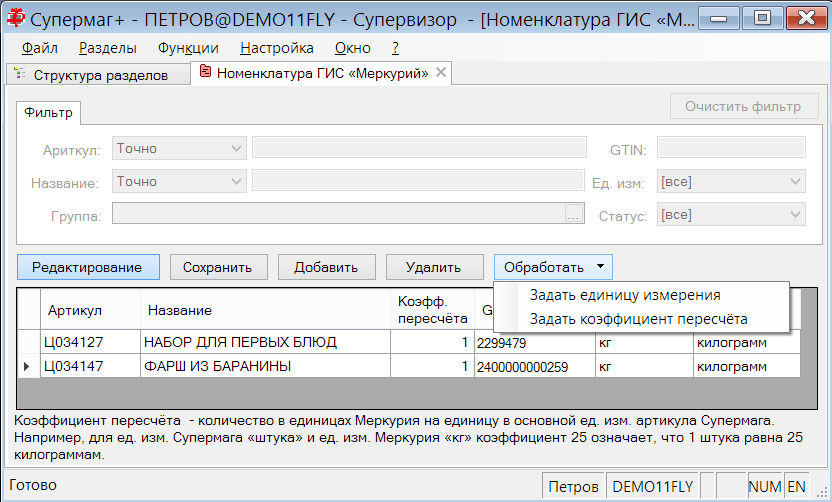
Task: Click the Группа browse ellipsis button
Action: click(x=573, y=213)
